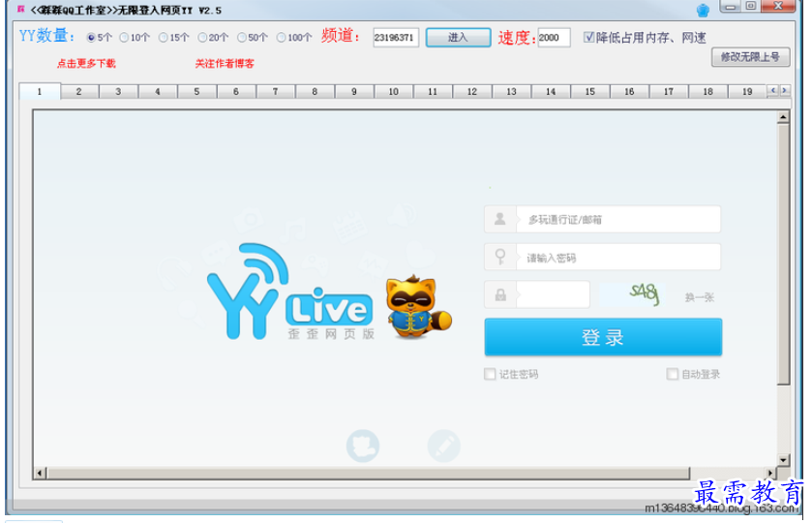Click the round pencil icon at bottom
Viewport: 812px width, 523px height.
[x=444, y=446]
